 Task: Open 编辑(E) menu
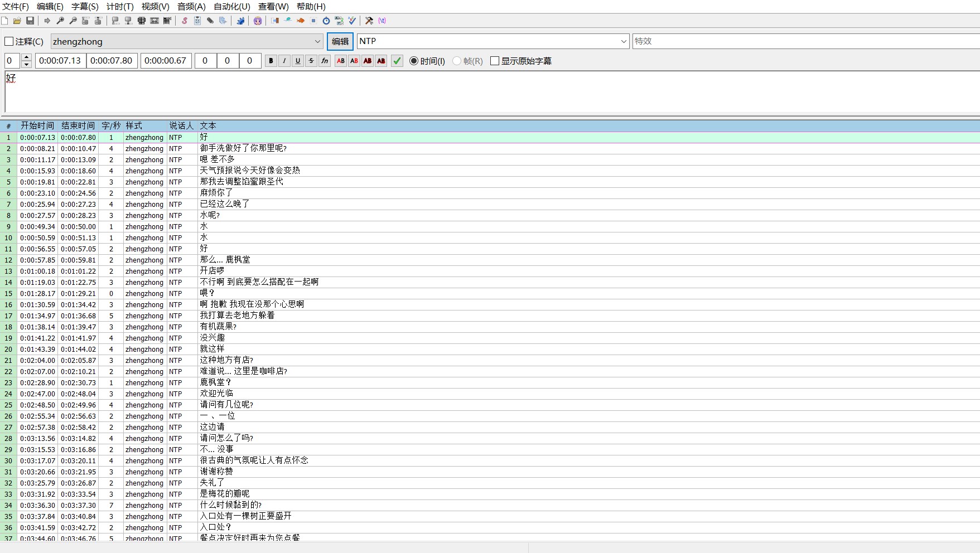point(50,7)
